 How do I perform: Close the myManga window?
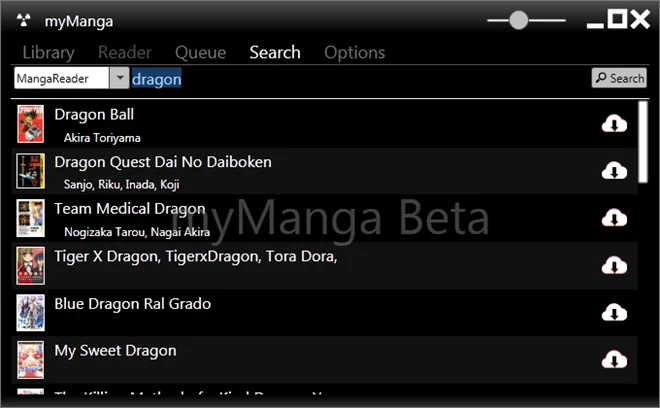click(640, 19)
